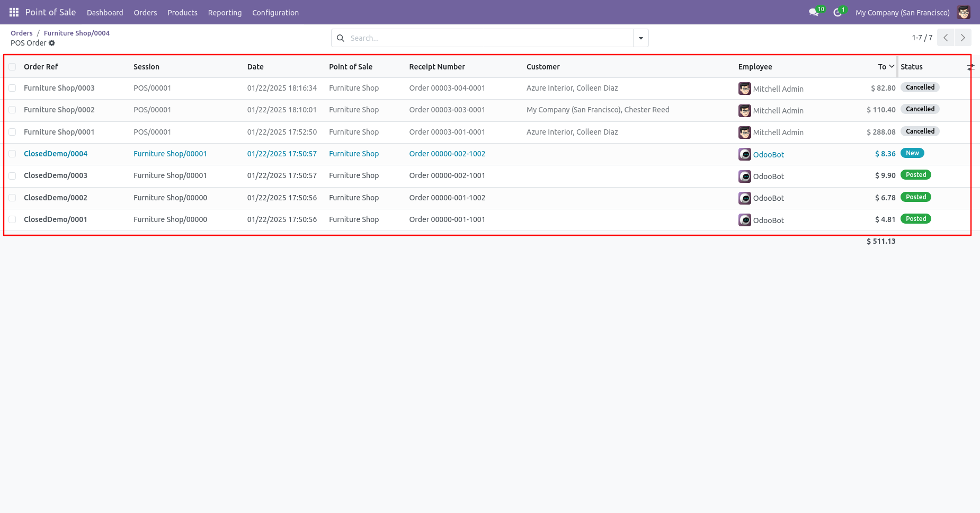Open order ClosedDemo/0001
The height and width of the screenshot is (513, 980).
point(56,219)
